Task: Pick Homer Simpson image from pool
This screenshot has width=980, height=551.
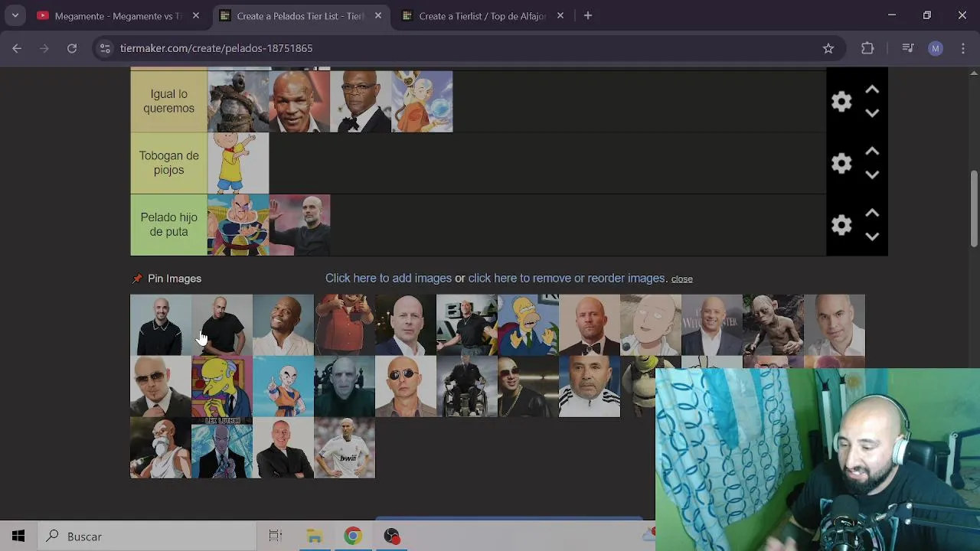Action: (x=528, y=325)
